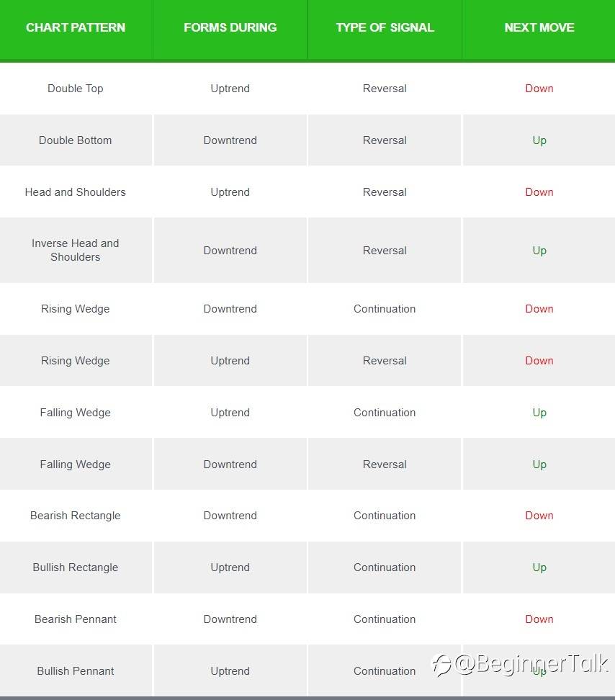Click the Head and Shoulders cell
615x700 pixels.
(76, 192)
